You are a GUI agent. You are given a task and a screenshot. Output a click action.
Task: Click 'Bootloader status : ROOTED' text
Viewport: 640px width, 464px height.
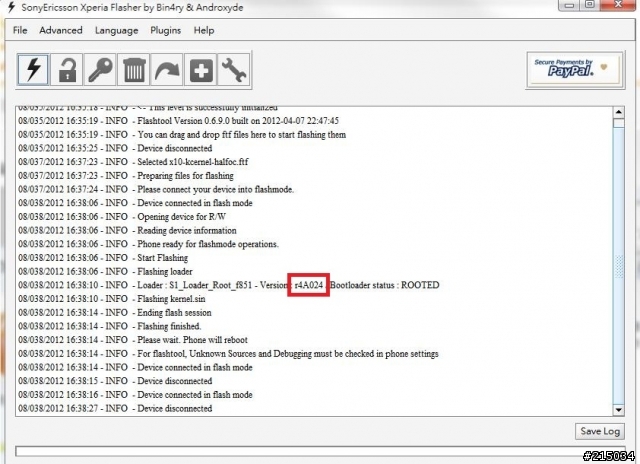(384, 285)
